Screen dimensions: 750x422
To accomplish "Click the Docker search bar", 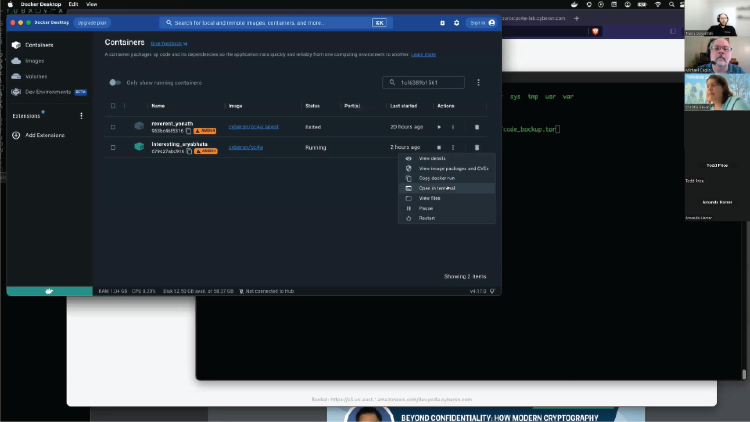I will (276, 23).
